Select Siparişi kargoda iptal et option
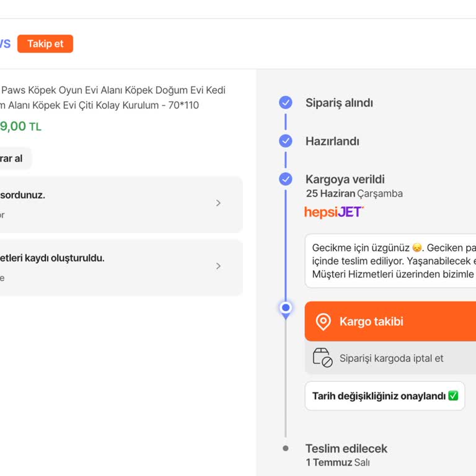The image size is (476, 476). [x=392, y=358]
